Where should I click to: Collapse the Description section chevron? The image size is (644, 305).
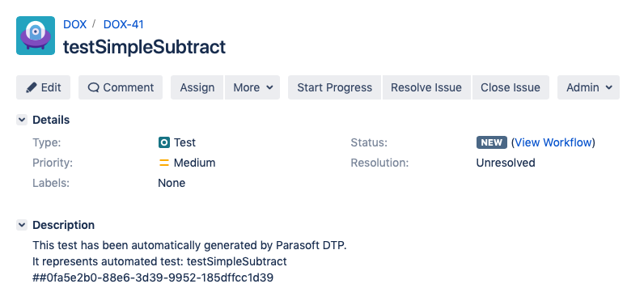(21, 225)
